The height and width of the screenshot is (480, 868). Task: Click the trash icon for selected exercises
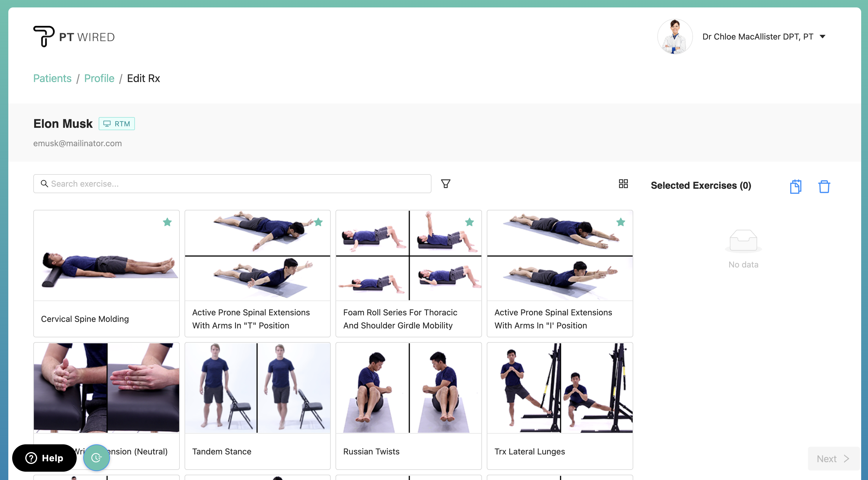click(x=824, y=186)
